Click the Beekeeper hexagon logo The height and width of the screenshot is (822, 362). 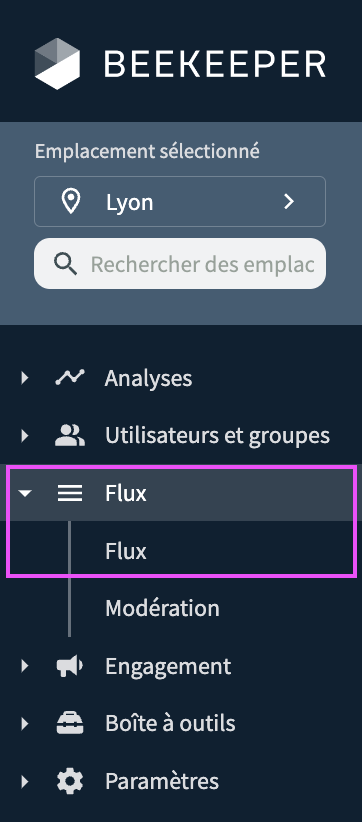tap(58, 64)
